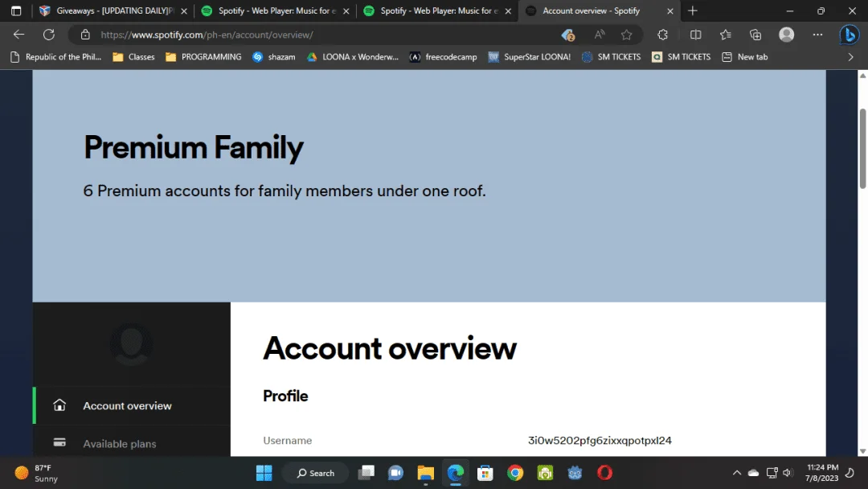Open the Favorites list icon

pos(726,35)
